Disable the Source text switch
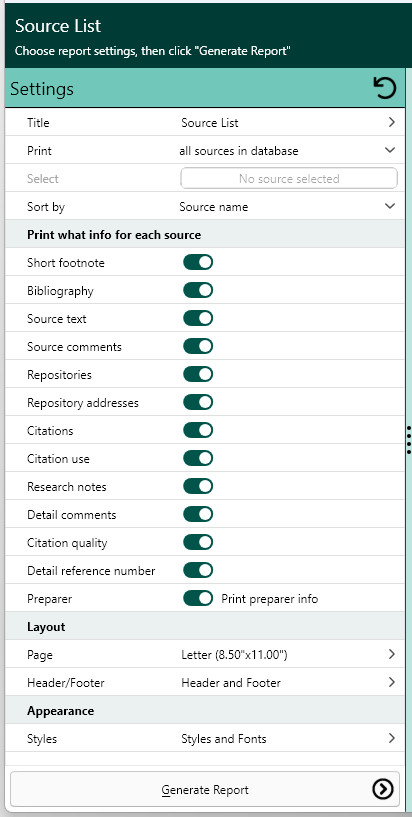The image size is (412, 817). 198,318
